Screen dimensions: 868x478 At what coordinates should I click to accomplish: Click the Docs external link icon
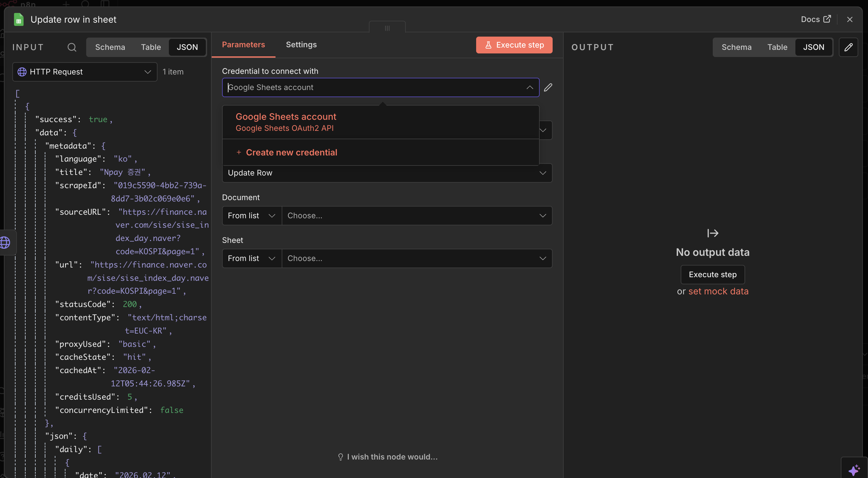click(x=827, y=19)
